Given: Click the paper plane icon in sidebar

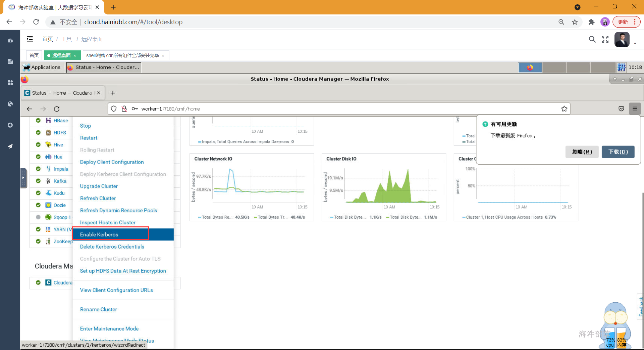Looking at the screenshot, I should pyautogui.click(x=10, y=146).
